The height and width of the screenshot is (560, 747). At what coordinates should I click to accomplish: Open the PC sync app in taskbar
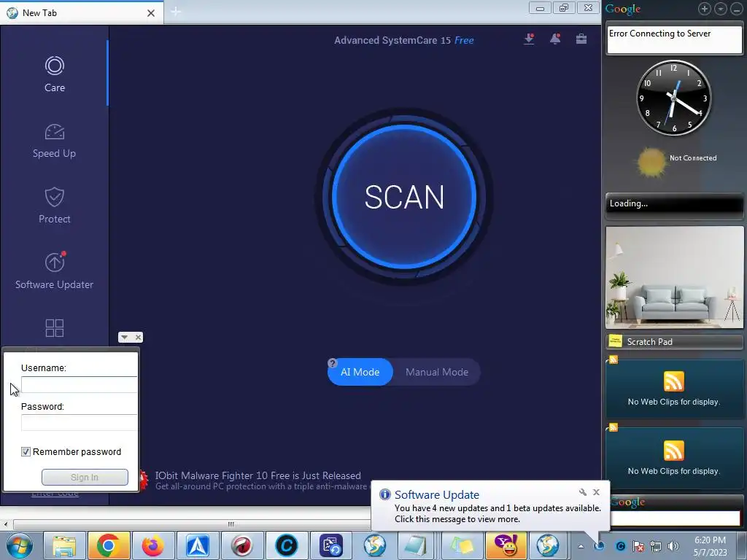(331, 545)
